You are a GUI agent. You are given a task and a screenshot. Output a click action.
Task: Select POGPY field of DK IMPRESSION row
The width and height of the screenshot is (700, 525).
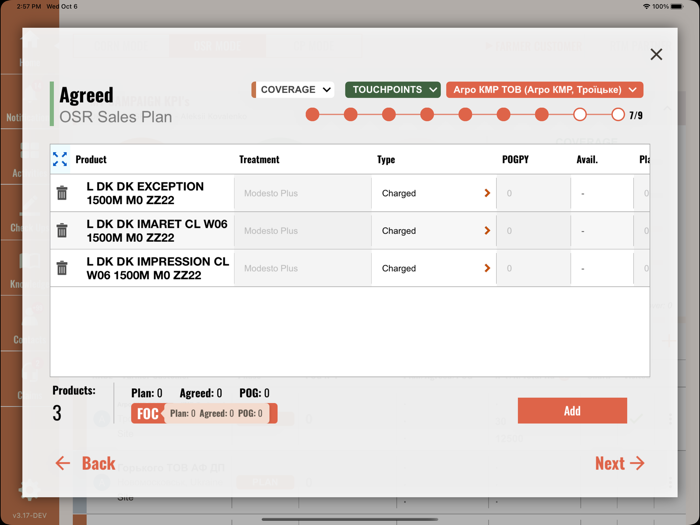click(533, 268)
